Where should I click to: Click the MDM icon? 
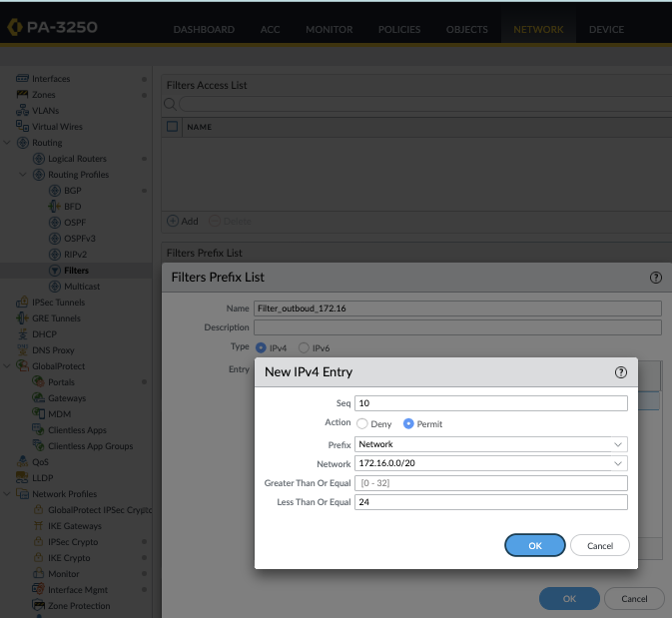[x=39, y=413]
